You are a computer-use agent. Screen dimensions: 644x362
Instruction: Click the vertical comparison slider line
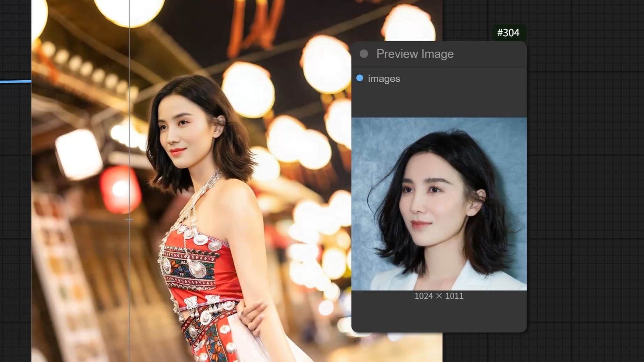(129, 181)
